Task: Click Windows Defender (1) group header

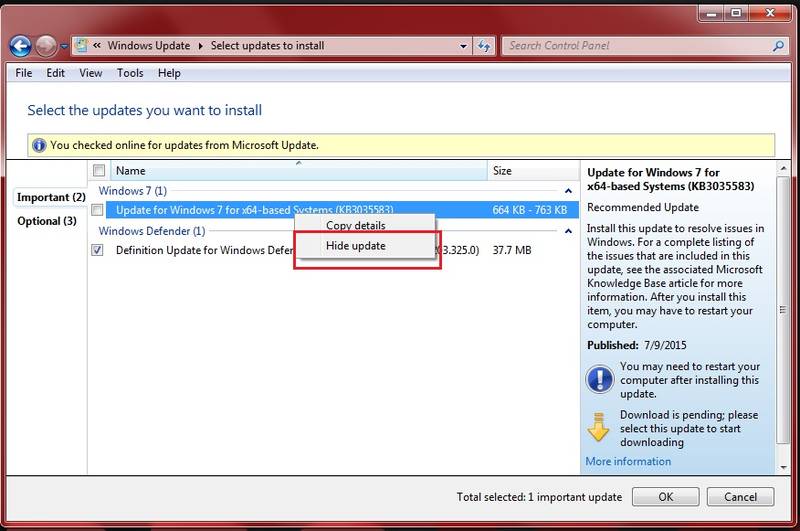Action: (152, 231)
